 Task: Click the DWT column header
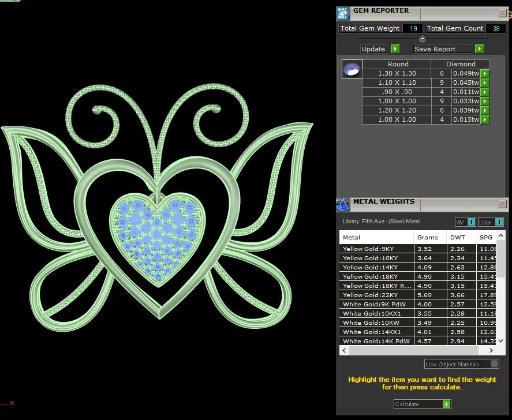tap(461, 237)
